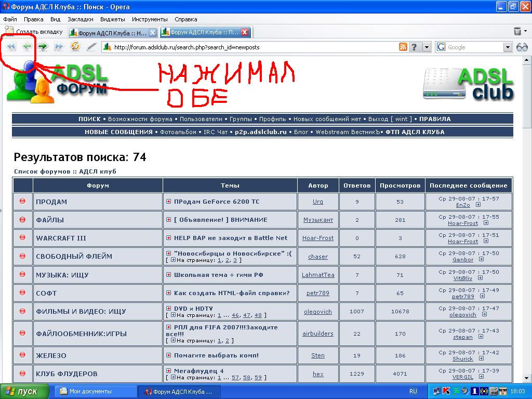Click the wand icon beside the reload button

[91, 47]
